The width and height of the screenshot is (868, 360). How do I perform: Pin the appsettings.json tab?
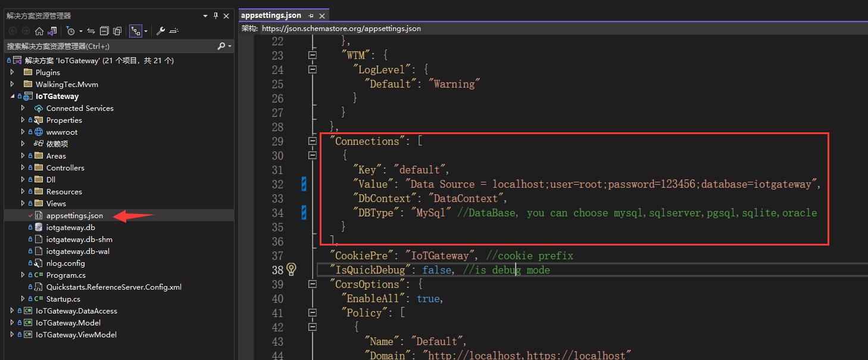point(311,15)
